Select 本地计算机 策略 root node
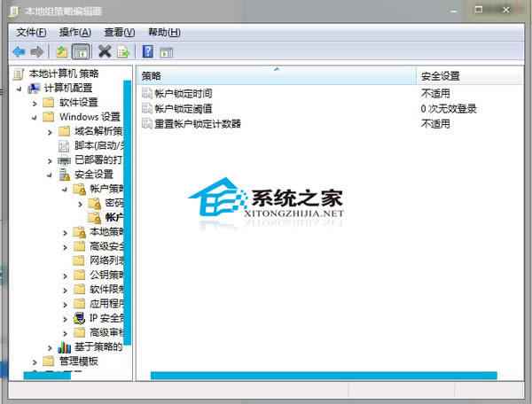 (x=64, y=74)
